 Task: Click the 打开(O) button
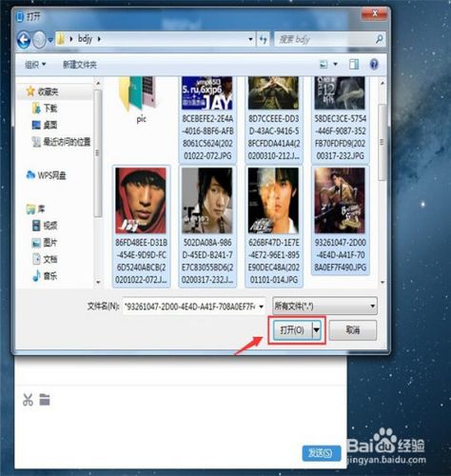click(x=292, y=330)
